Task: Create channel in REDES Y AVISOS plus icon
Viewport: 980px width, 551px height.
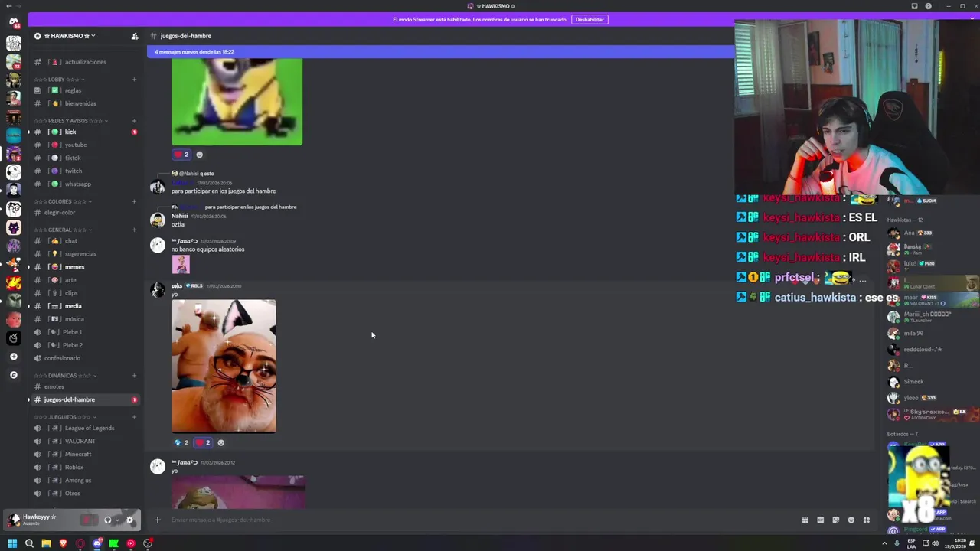Action: coord(134,121)
